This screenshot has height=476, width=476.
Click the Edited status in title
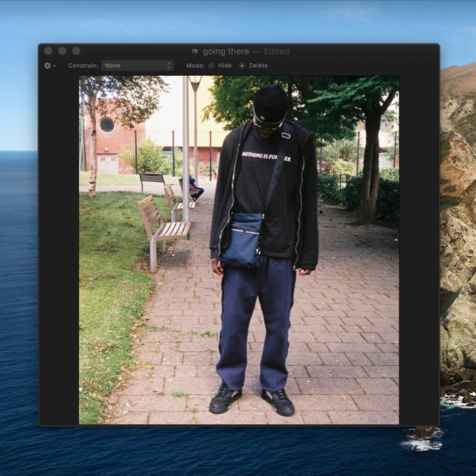277,51
